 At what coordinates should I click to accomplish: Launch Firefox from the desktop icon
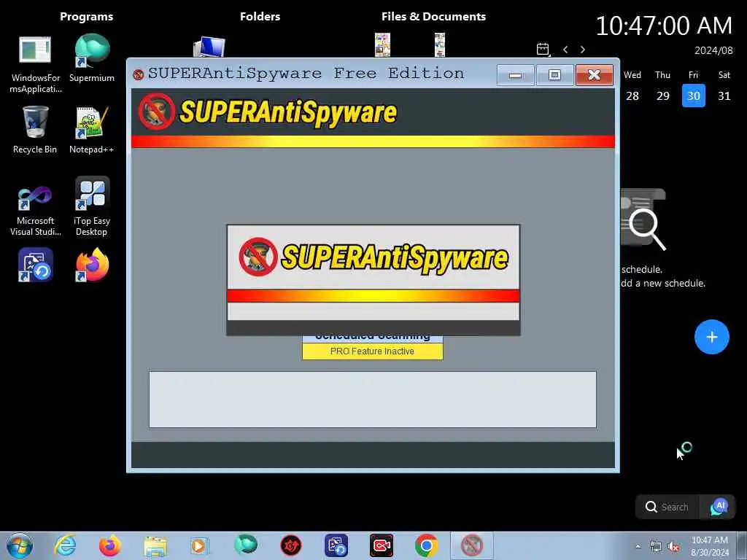tap(92, 265)
